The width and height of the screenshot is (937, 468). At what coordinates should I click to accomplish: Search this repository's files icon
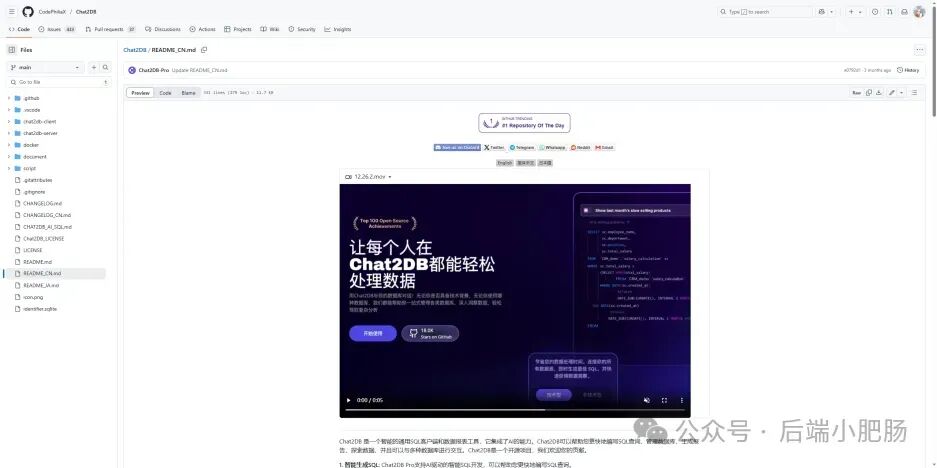pyautogui.click(x=105, y=68)
